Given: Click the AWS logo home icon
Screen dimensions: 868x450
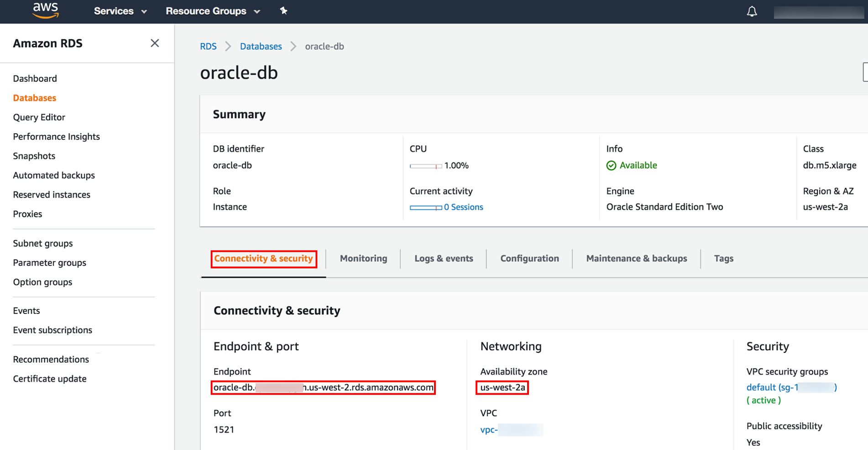Looking at the screenshot, I should click(46, 10).
